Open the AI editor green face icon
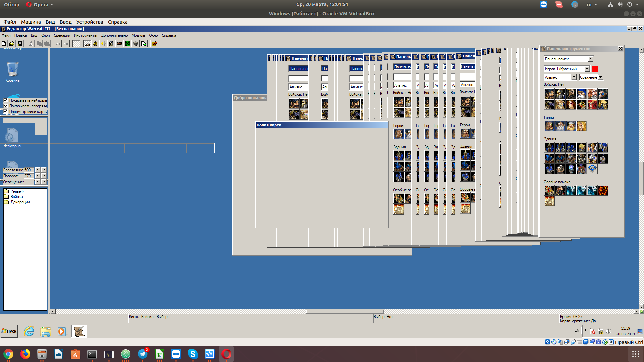 tap(127, 44)
